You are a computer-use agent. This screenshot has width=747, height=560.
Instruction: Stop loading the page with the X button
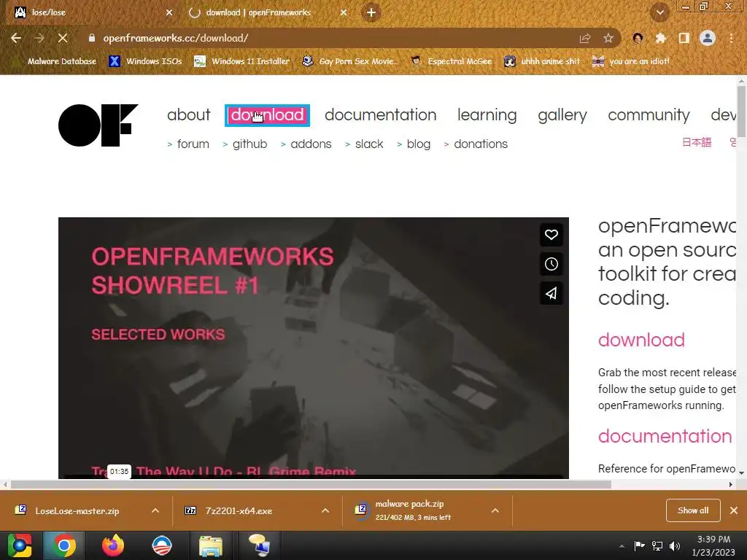(63, 38)
